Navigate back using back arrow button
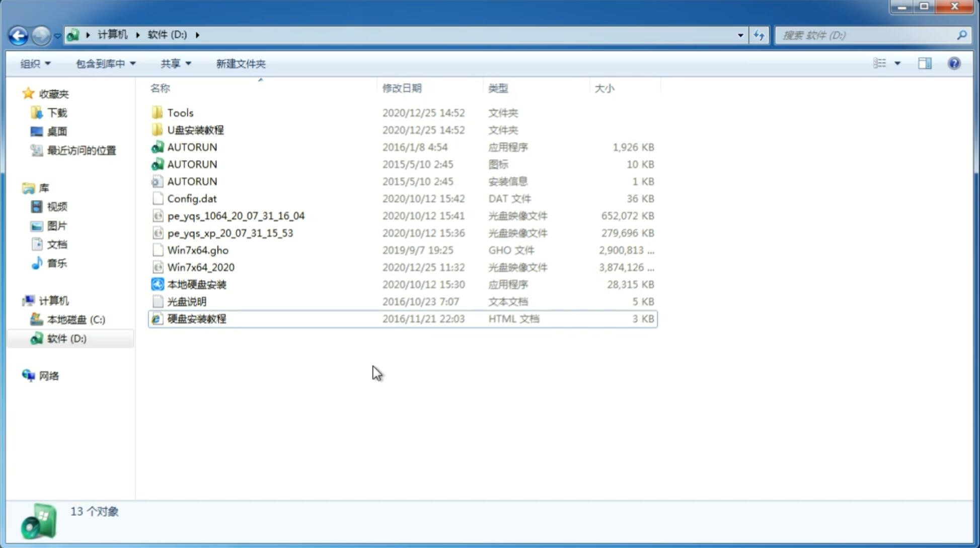980x548 pixels. pyautogui.click(x=18, y=34)
